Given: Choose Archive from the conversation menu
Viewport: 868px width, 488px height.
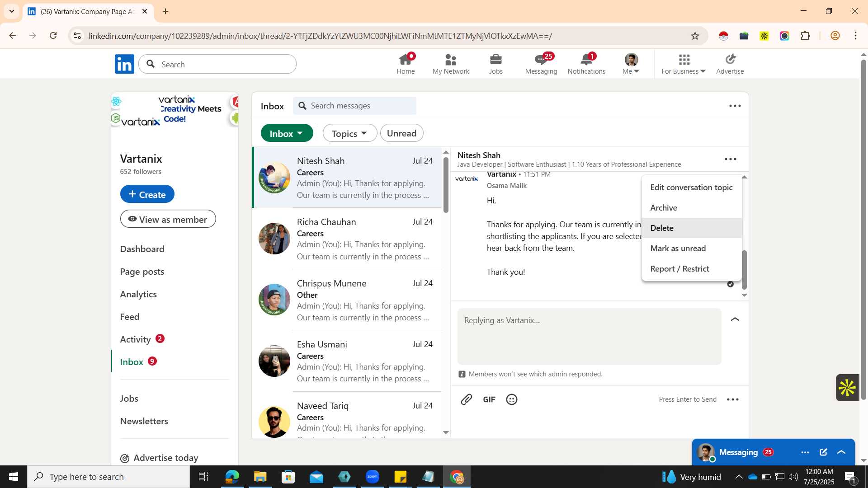Looking at the screenshot, I should (x=691, y=208).
